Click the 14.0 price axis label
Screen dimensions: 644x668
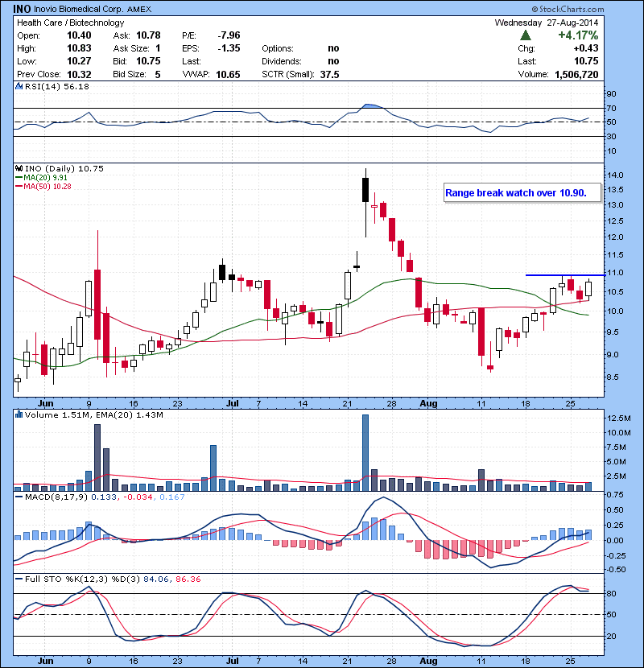tap(615, 175)
